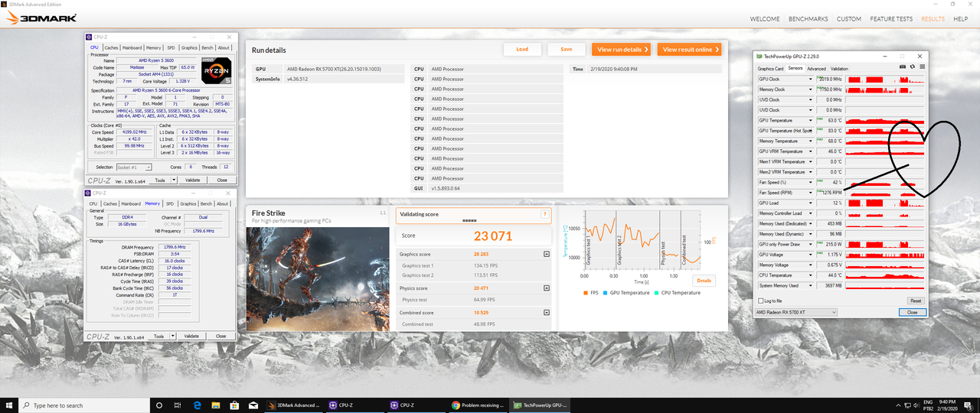980x413 pixels.
Task: Click the Save button in Run details
Action: coord(567,49)
